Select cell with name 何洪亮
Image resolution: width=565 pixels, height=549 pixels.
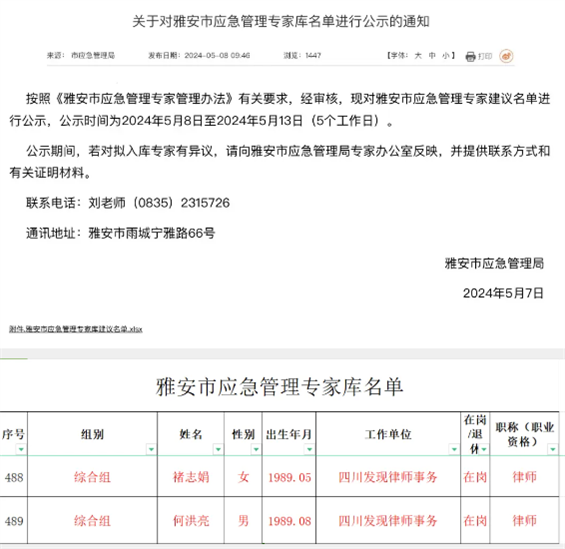click(x=191, y=521)
